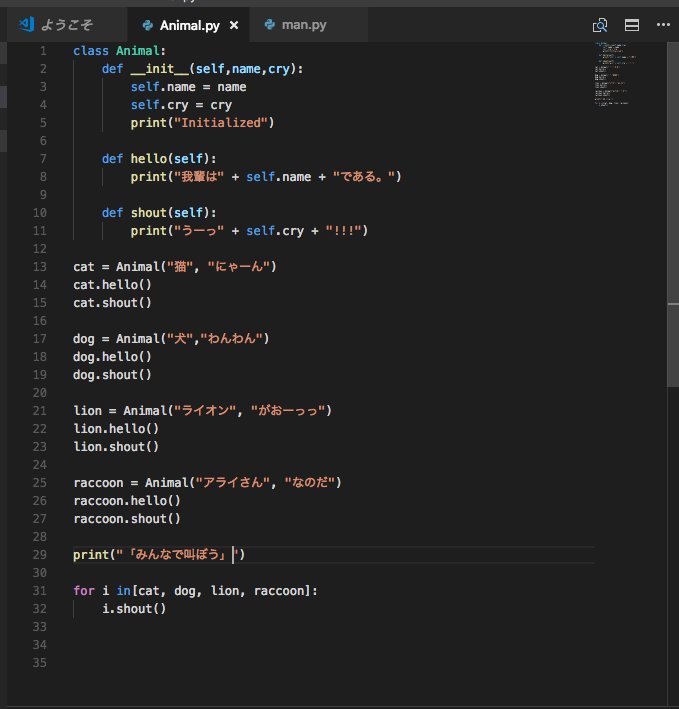Click the 'raccoon.shout()' call

pos(127,519)
